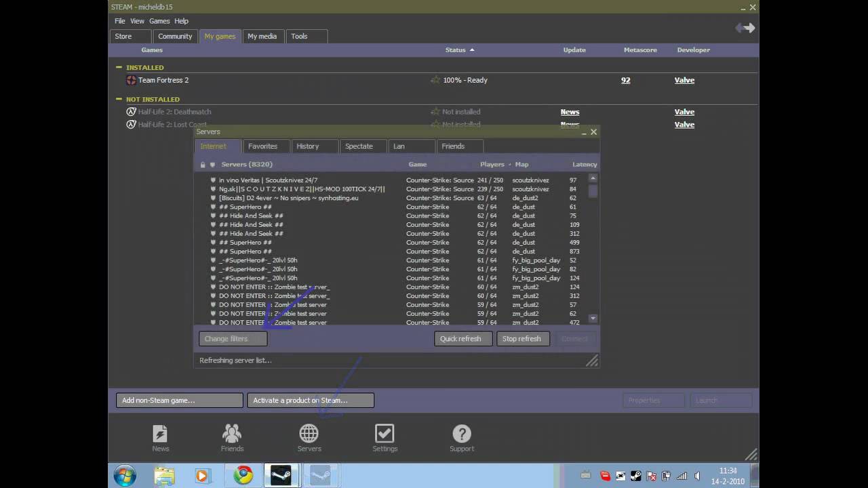Select the History tab in Servers window
Viewport: 868px width, 488px height.
point(315,146)
